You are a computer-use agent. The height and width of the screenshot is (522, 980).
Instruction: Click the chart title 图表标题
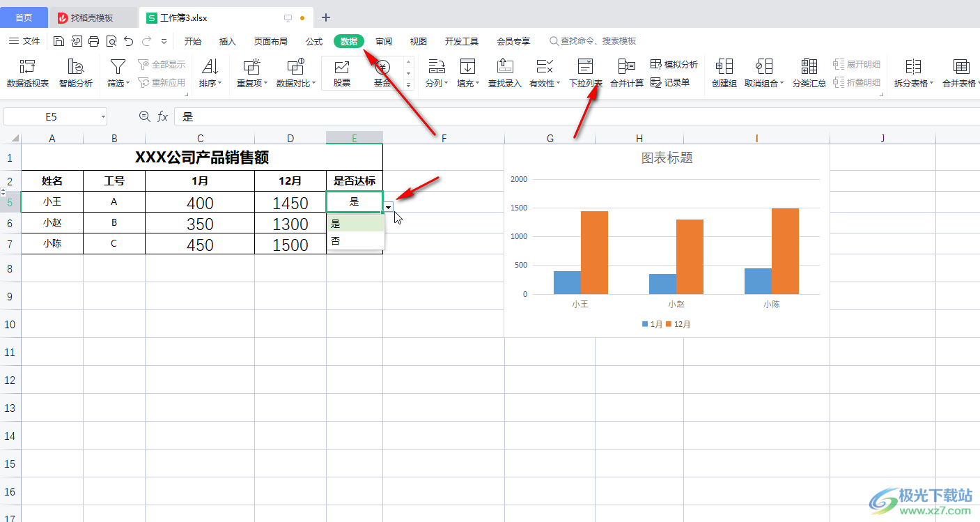[667, 158]
